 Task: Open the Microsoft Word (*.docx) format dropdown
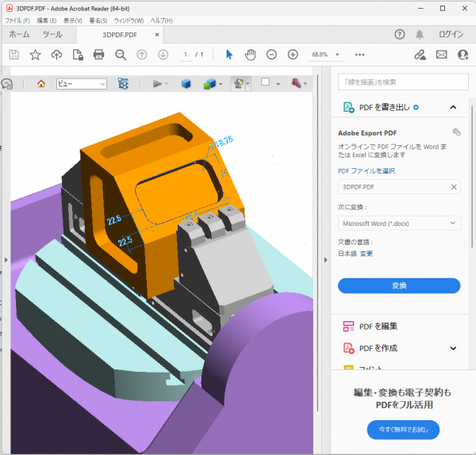[x=399, y=224]
